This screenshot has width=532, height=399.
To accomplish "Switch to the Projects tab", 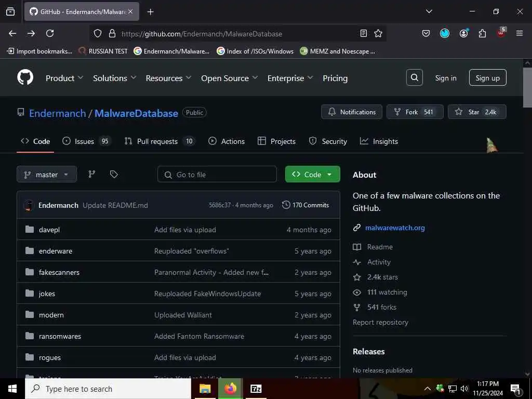I will click(x=276, y=141).
